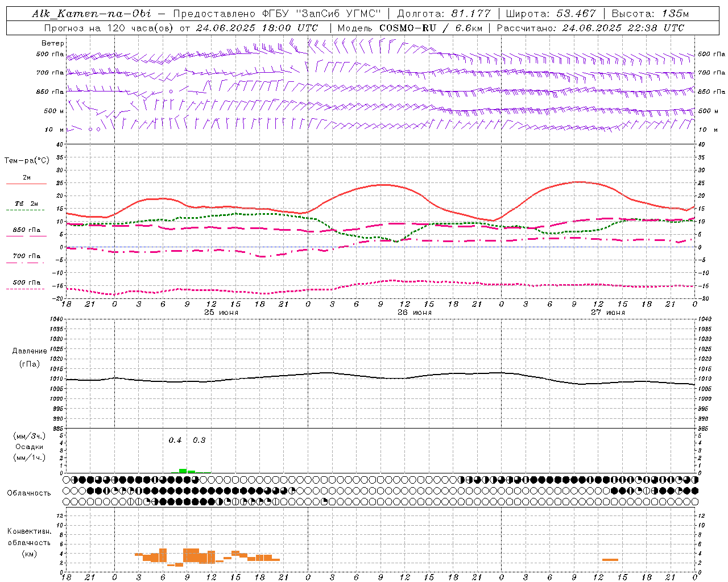This screenshot has width=728, height=582.
Task: Click the Давление panel label
Action: [30, 351]
